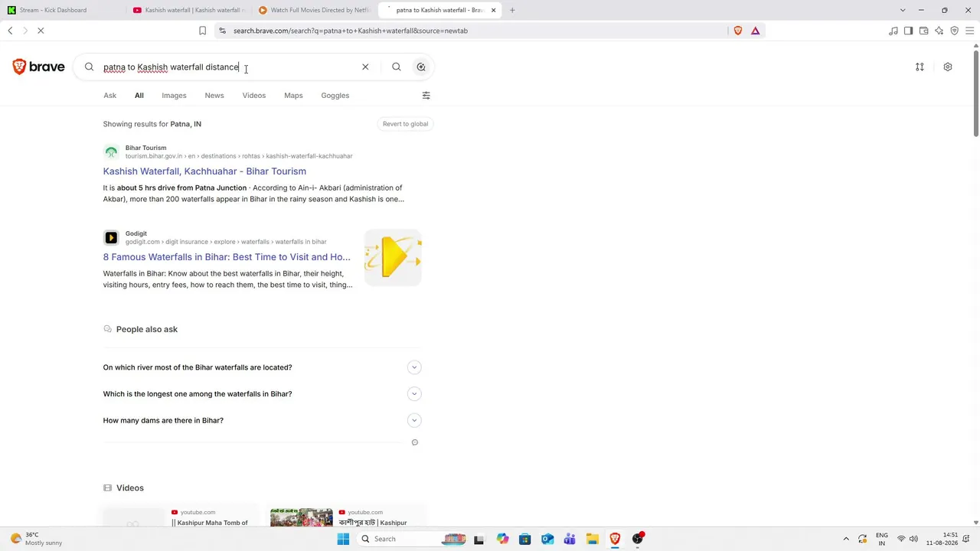
Task: Close the active Brave search tab
Action: pos(493,10)
